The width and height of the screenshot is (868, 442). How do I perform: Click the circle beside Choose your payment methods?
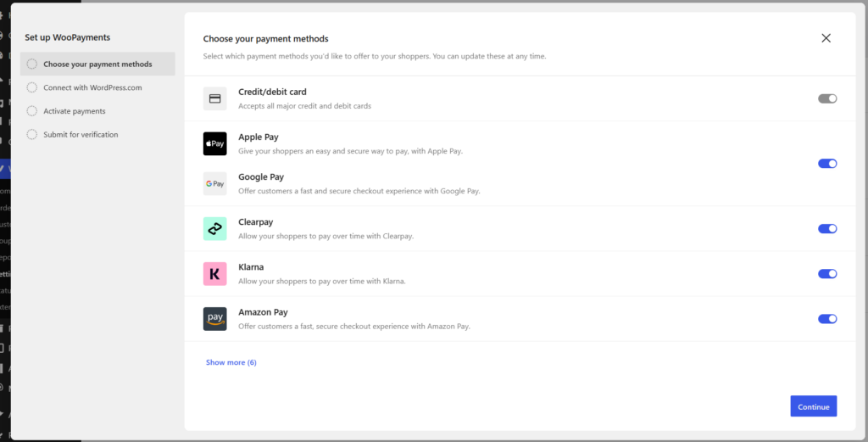(x=32, y=64)
